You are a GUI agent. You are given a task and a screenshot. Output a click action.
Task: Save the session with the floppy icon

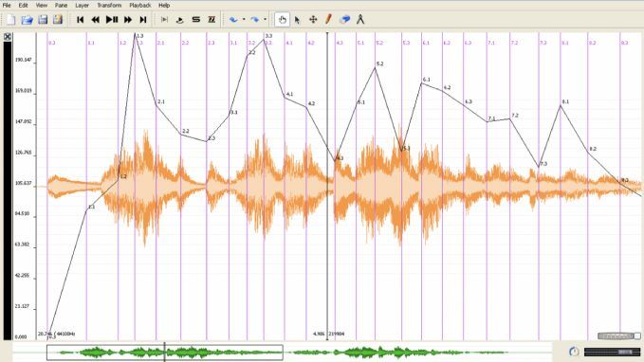coord(43,19)
